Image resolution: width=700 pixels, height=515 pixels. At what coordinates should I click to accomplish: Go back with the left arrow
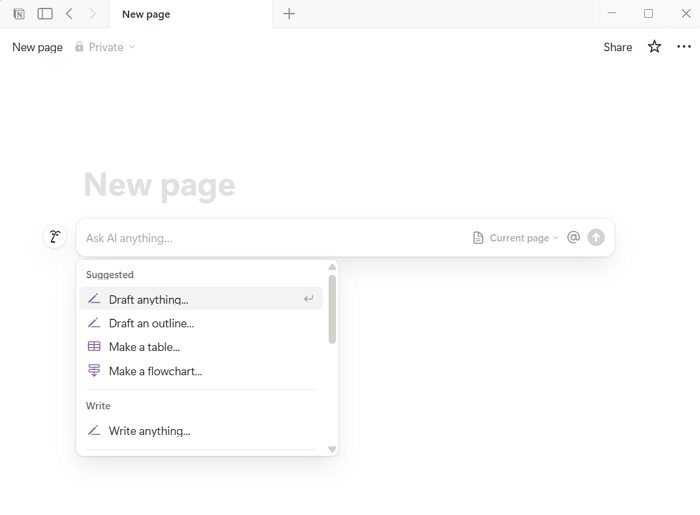coord(69,14)
